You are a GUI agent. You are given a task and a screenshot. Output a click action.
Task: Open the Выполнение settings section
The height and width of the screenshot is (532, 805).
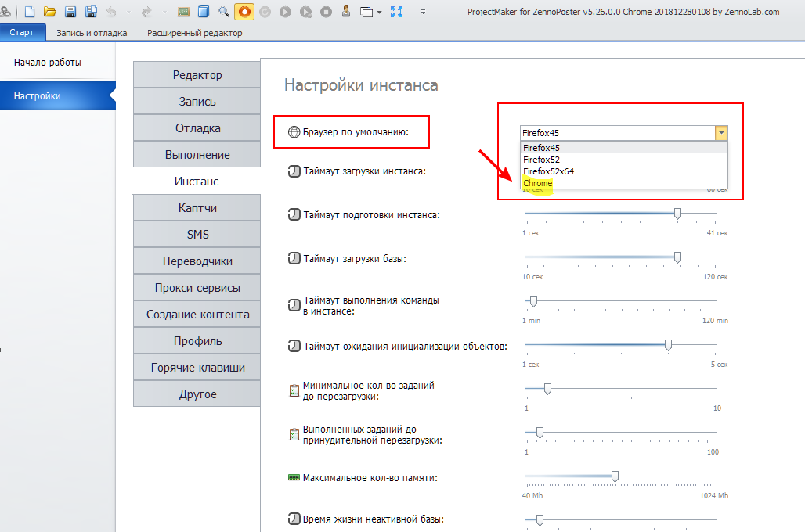click(x=197, y=155)
